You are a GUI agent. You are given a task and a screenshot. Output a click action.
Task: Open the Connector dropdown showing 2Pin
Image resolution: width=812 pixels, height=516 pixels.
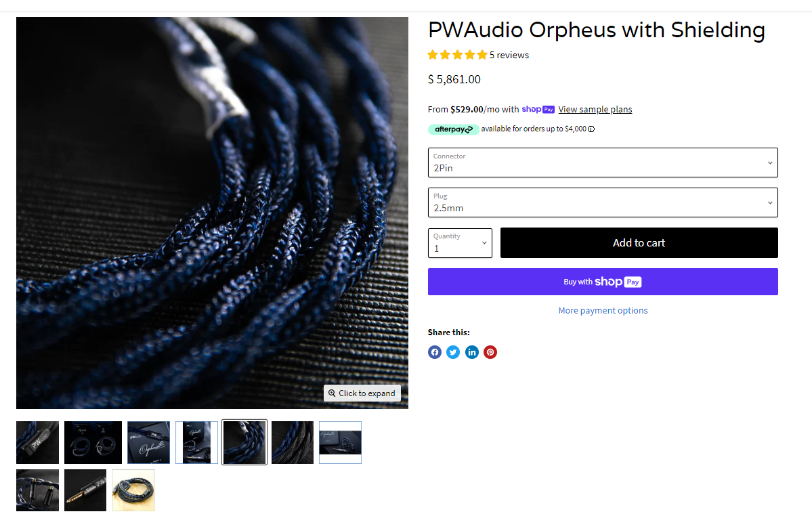[603, 163]
